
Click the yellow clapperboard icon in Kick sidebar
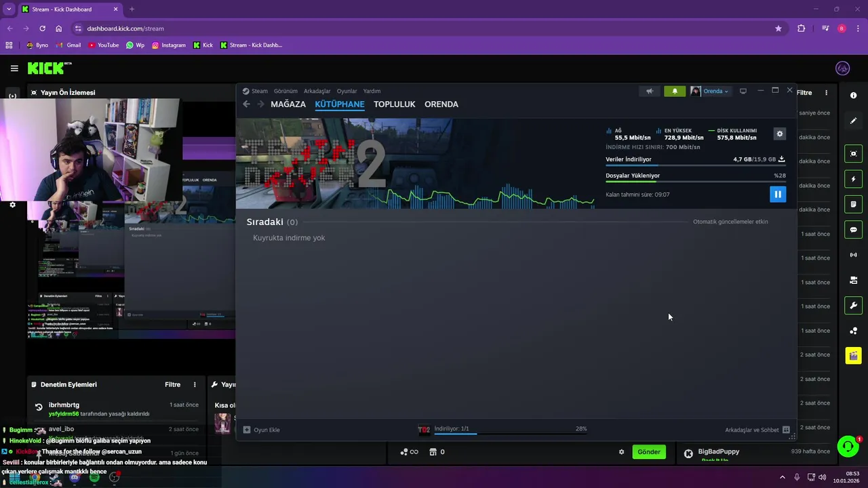[x=854, y=356]
